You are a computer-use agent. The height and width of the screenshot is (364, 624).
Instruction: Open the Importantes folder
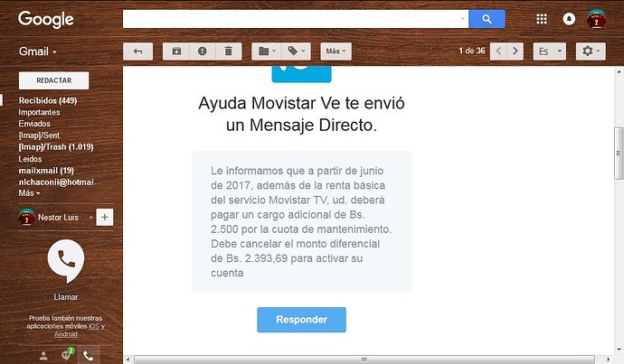[39, 113]
